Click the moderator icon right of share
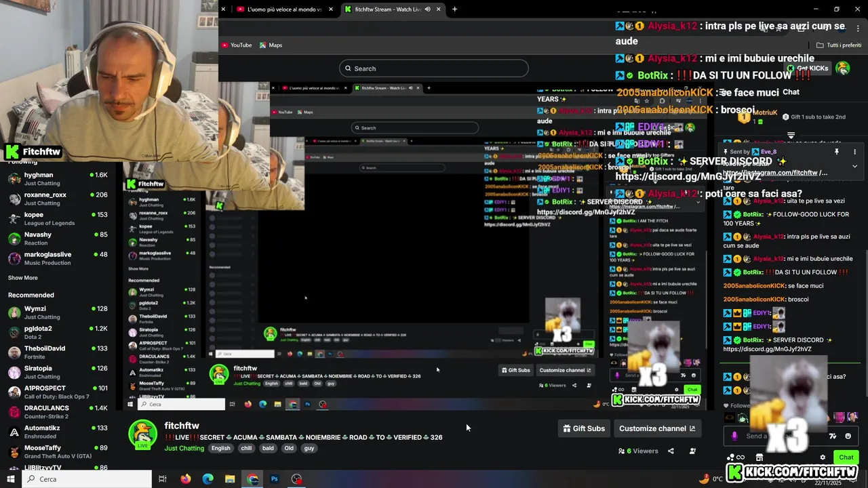This screenshot has width=868, height=488. 692,451
